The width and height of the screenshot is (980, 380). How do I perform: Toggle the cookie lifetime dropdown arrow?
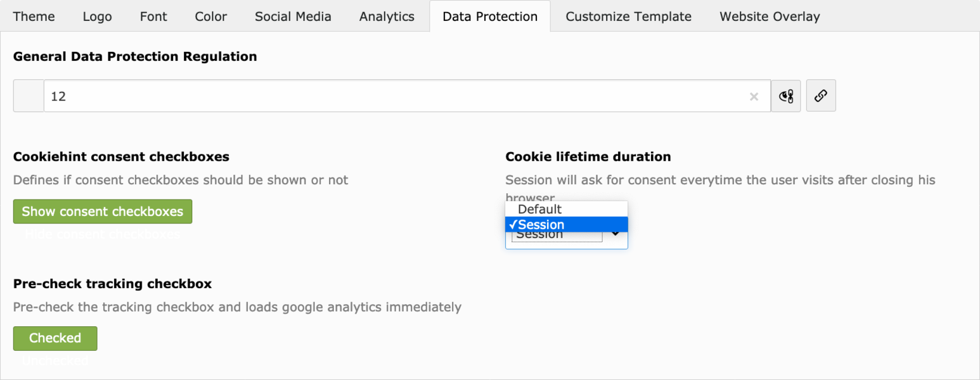click(x=615, y=234)
